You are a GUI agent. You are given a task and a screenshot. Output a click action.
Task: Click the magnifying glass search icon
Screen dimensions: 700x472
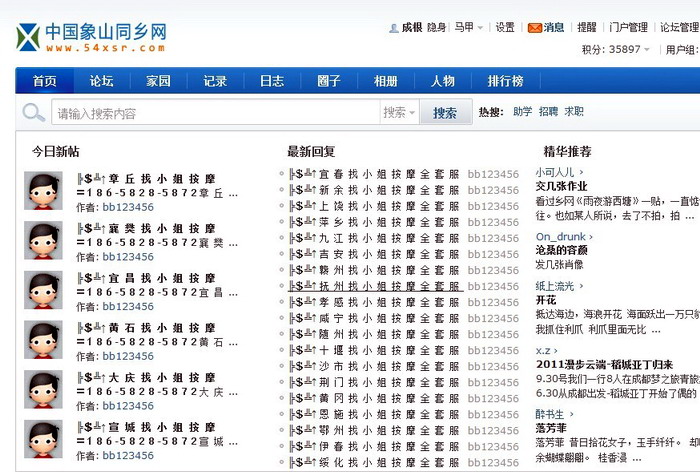(34, 113)
